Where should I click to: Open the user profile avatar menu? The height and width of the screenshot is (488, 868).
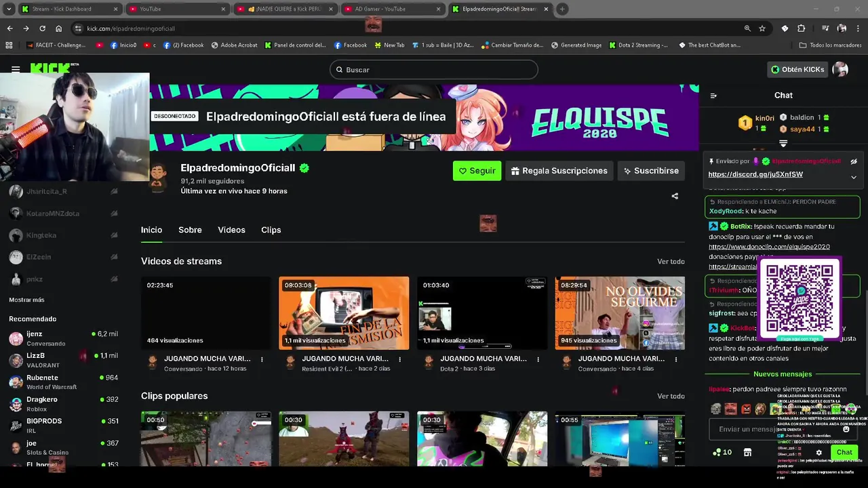tap(840, 69)
